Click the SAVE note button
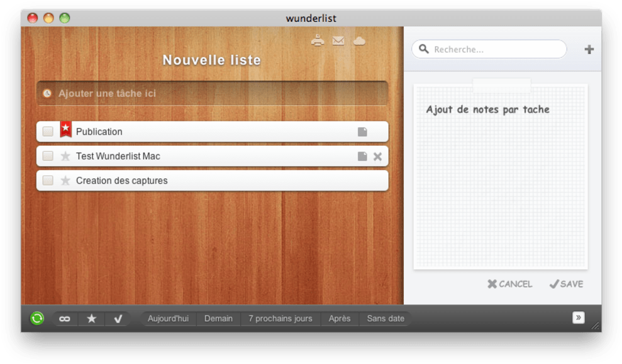Screen dimensions: 622x364 (566, 284)
